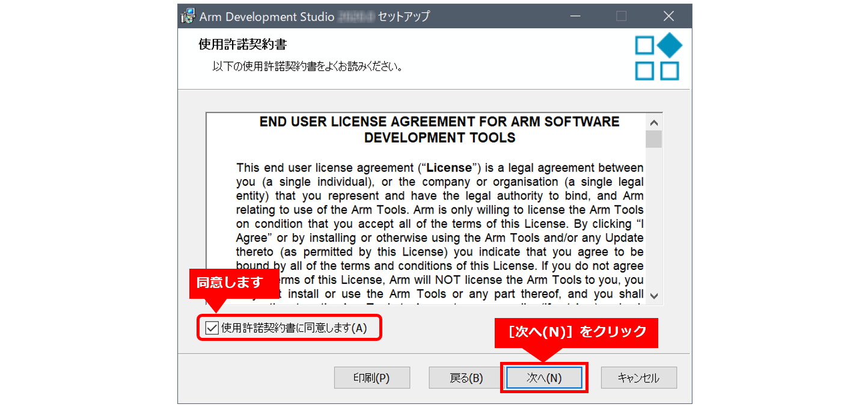Click the 印刷(P) button
The height and width of the screenshot is (407, 868).
tap(372, 378)
